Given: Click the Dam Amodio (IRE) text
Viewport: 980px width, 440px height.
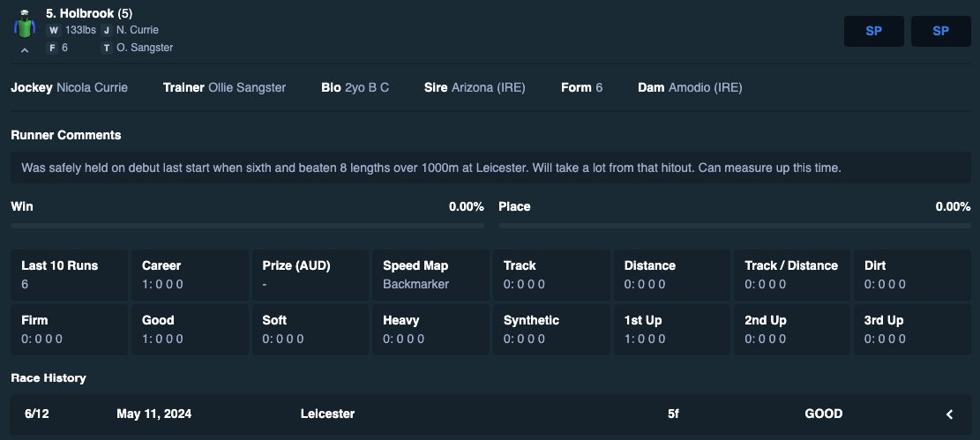Looking at the screenshot, I should [x=690, y=87].
